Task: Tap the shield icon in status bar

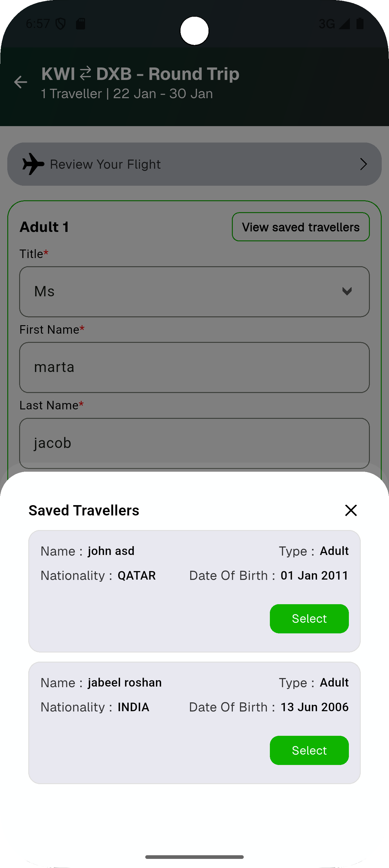Action: tap(60, 24)
